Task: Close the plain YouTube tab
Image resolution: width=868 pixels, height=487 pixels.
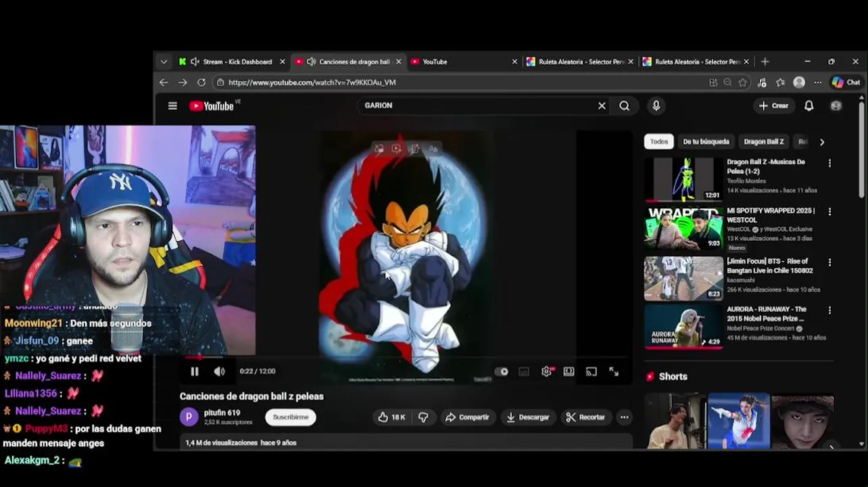Action: 514,62
